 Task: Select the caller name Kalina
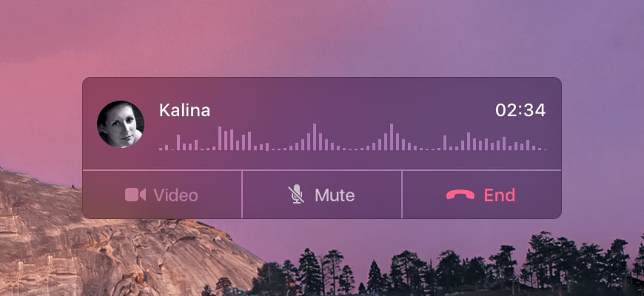click(185, 110)
